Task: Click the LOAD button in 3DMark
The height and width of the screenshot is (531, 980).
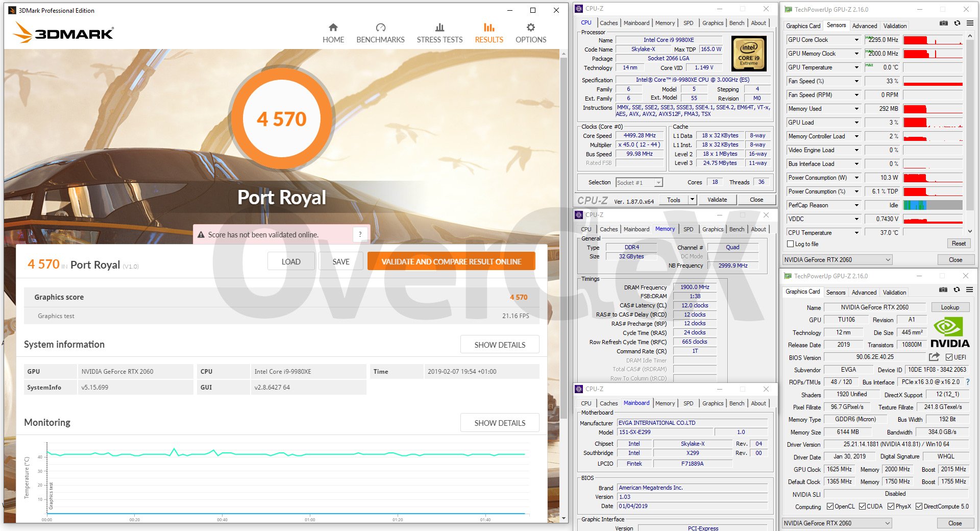Action: (291, 261)
